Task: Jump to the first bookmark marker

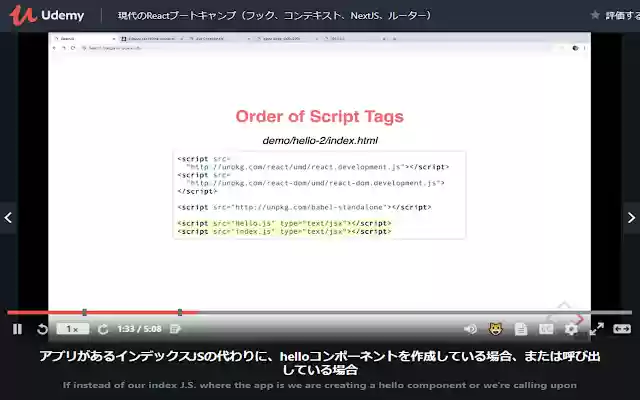Action: pyautogui.click(x=84, y=313)
